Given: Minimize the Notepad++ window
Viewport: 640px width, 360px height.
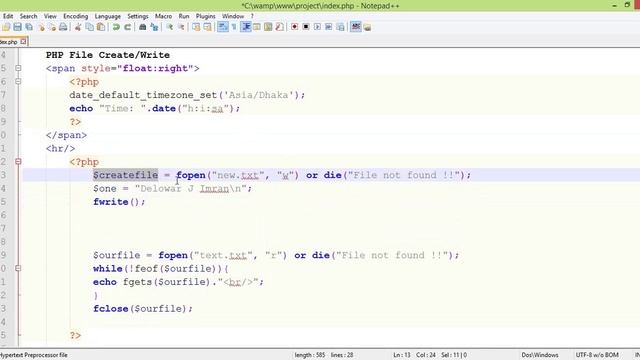Looking at the screenshot, I should click(614, 5).
